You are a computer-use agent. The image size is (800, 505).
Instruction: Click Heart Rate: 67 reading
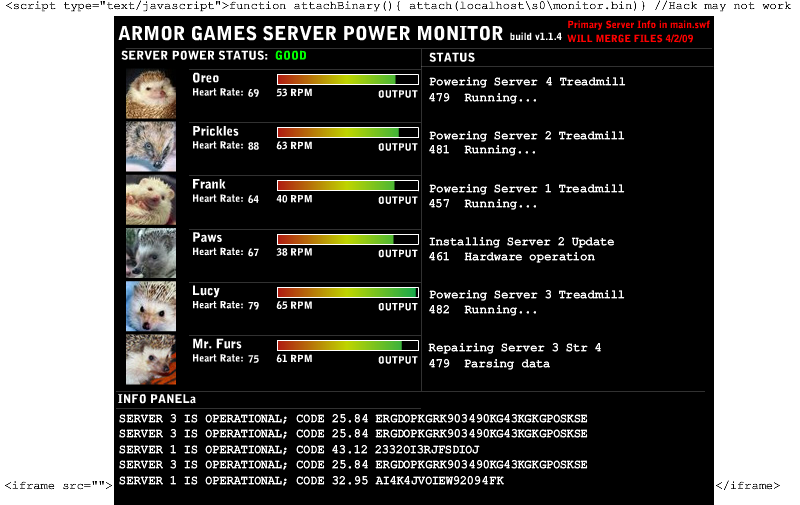(226, 252)
